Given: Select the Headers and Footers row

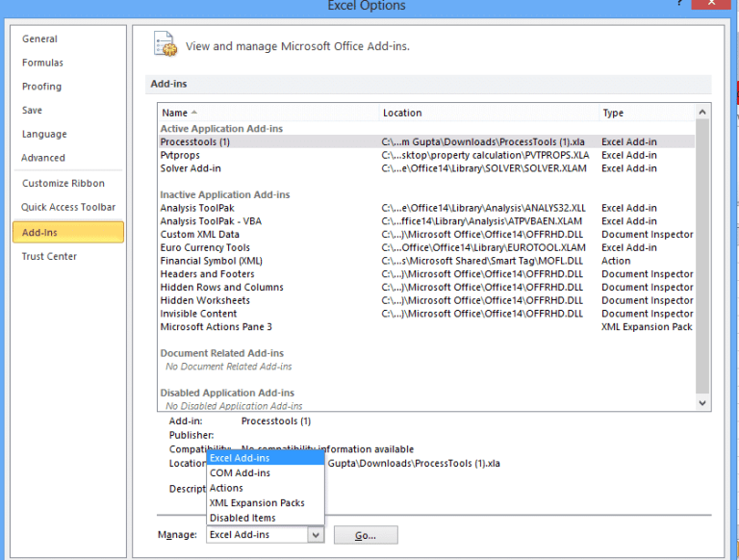Looking at the screenshot, I should pos(426,274).
